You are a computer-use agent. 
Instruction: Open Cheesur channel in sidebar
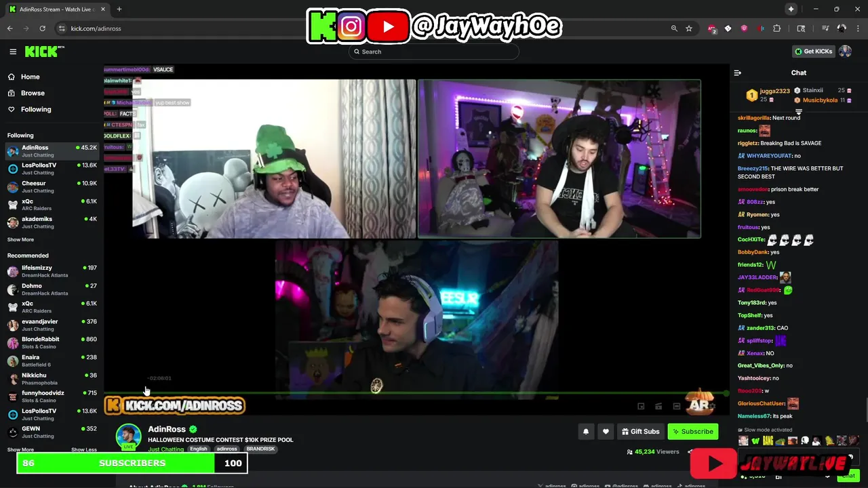point(52,186)
